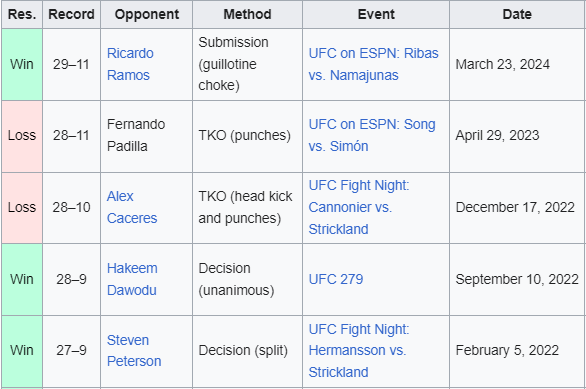Viewport: 586px width, 389px height.
Task: Visit the Hakeem Dawodu page link
Action: [132, 279]
